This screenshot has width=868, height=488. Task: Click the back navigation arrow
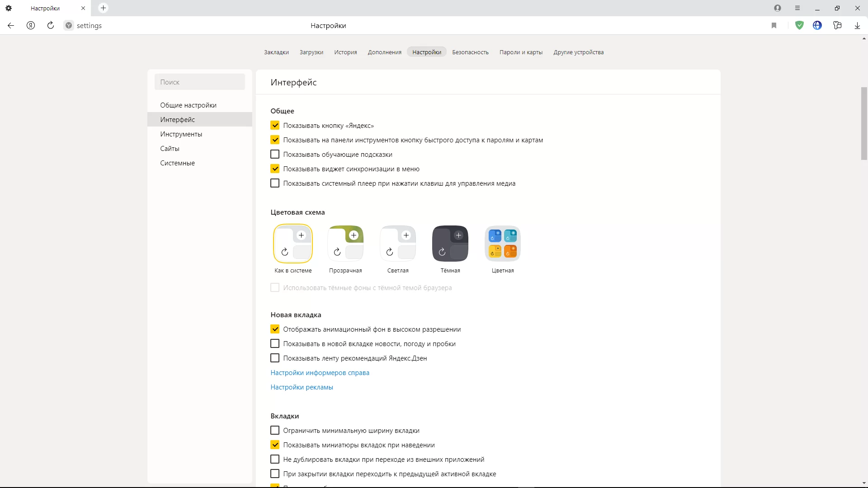coord(11,26)
